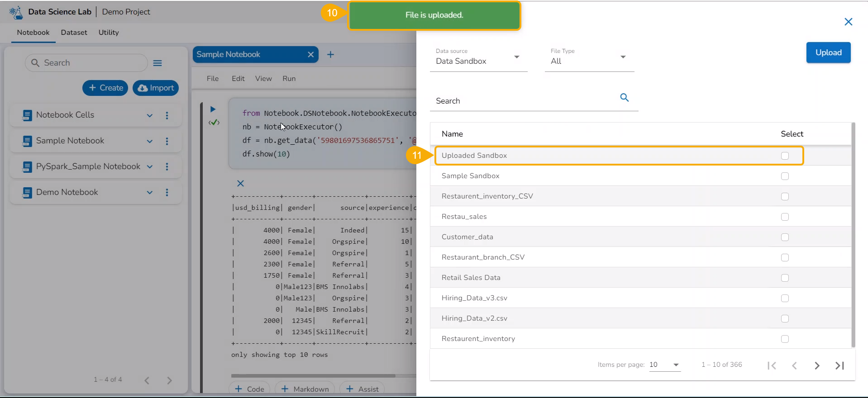The image size is (868, 398).
Task: Go to the last page of datasets
Action: [x=839, y=365]
